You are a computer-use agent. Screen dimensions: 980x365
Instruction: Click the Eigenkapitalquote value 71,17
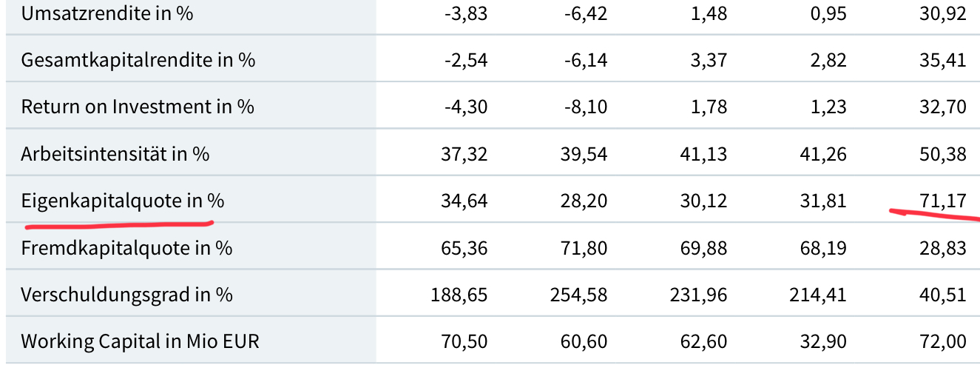tap(944, 201)
